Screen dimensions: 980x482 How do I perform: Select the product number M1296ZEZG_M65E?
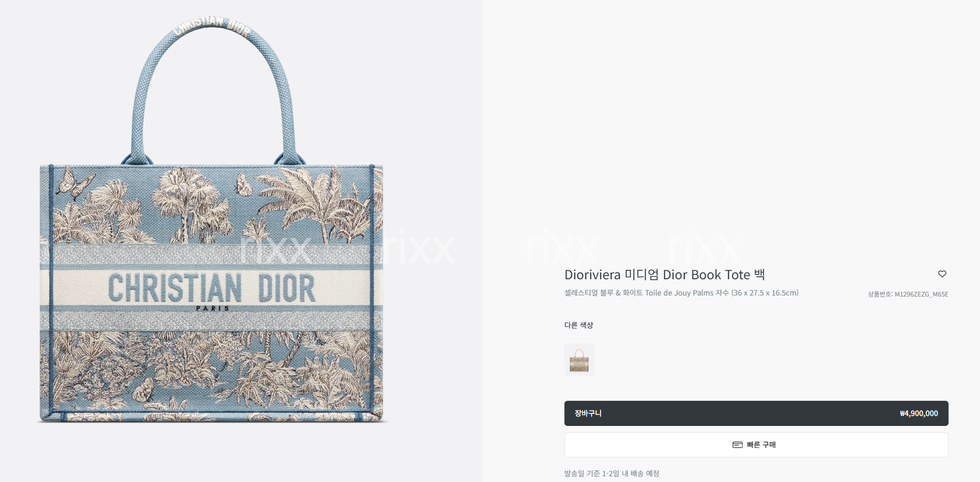pyautogui.click(x=908, y=294)
